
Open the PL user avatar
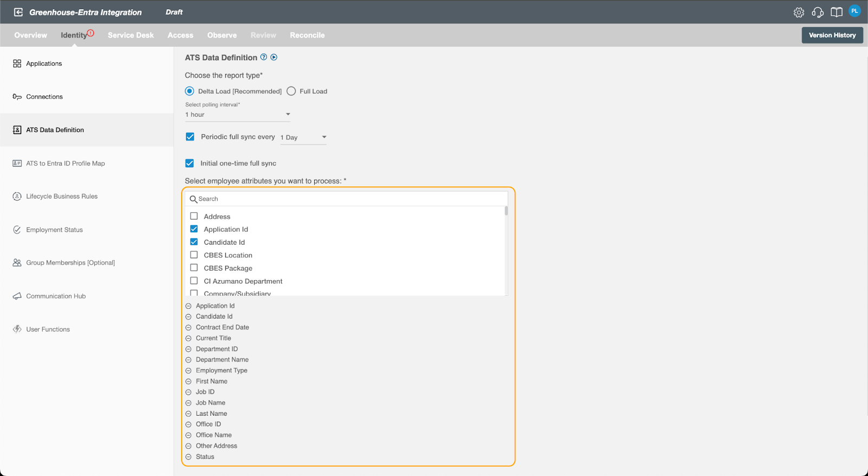coord(854,11)
